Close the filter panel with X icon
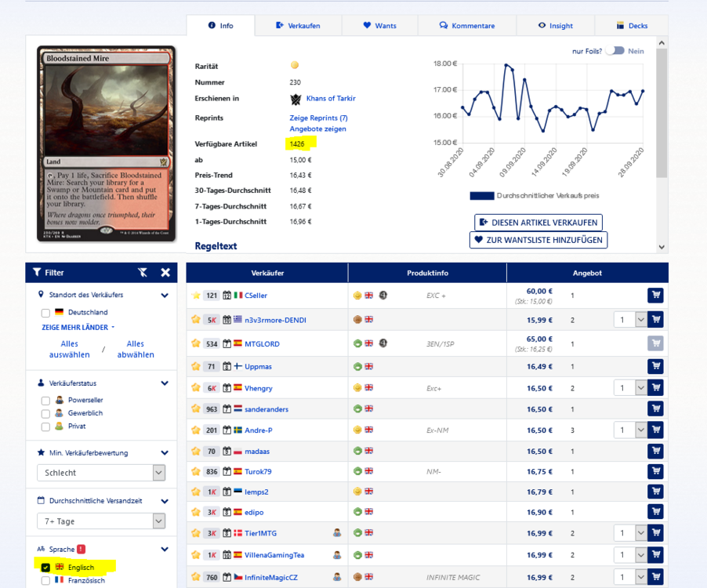 (165, 272)
